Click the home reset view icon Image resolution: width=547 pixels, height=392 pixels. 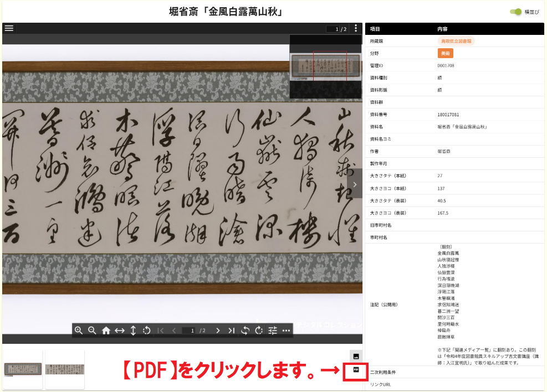pos(106,331)
